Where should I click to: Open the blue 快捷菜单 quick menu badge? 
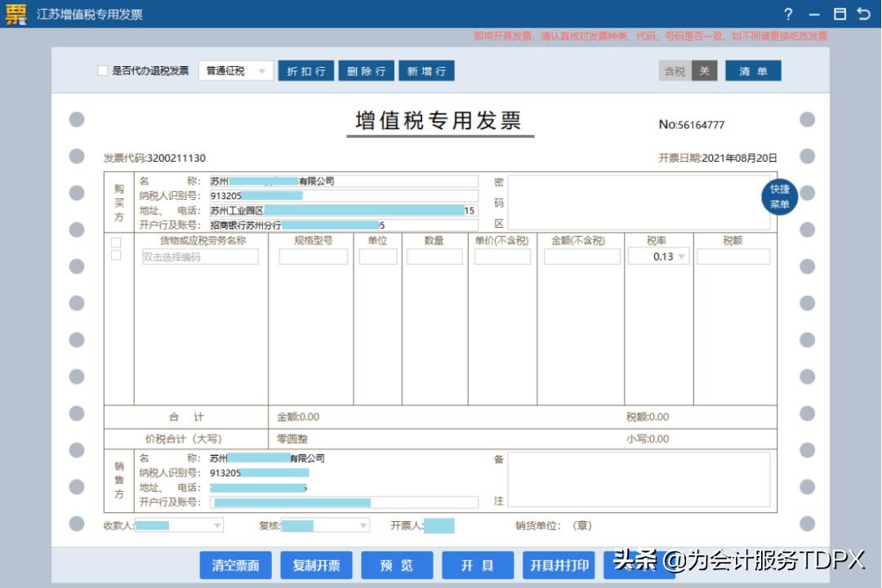pyautogui.click(x=779, y=196)
